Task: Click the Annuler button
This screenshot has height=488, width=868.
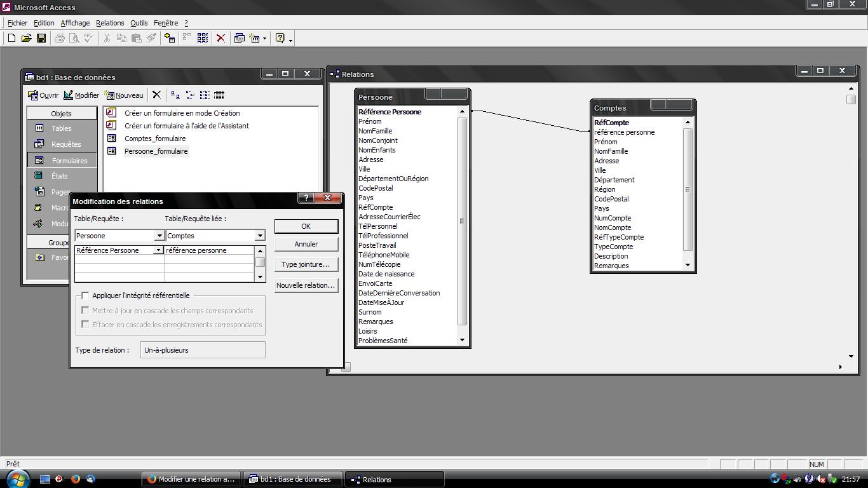Action: (306, 244)
